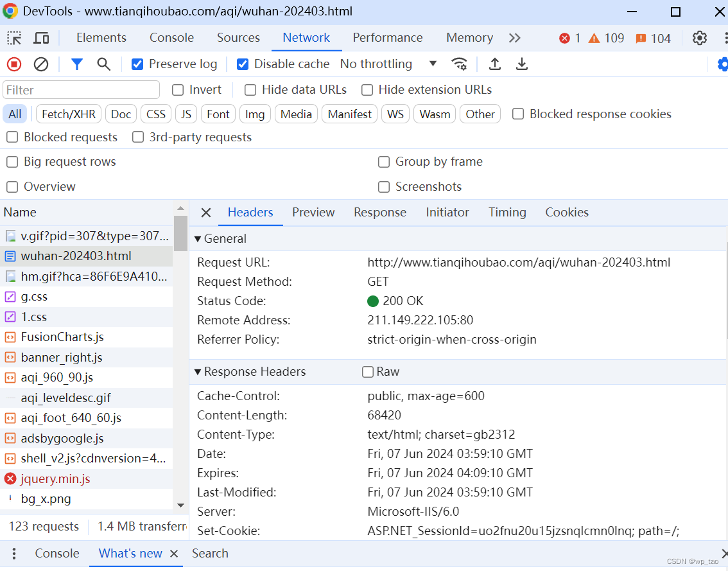Open the Cookies tab

[567, 213]
